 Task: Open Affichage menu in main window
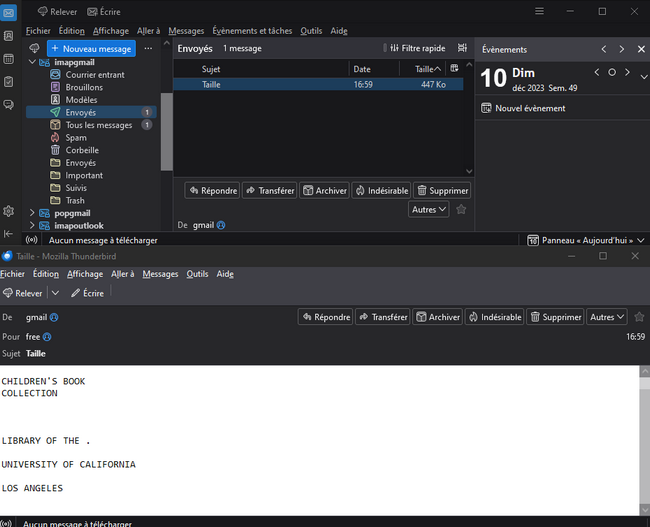click(x=111, y=31)
